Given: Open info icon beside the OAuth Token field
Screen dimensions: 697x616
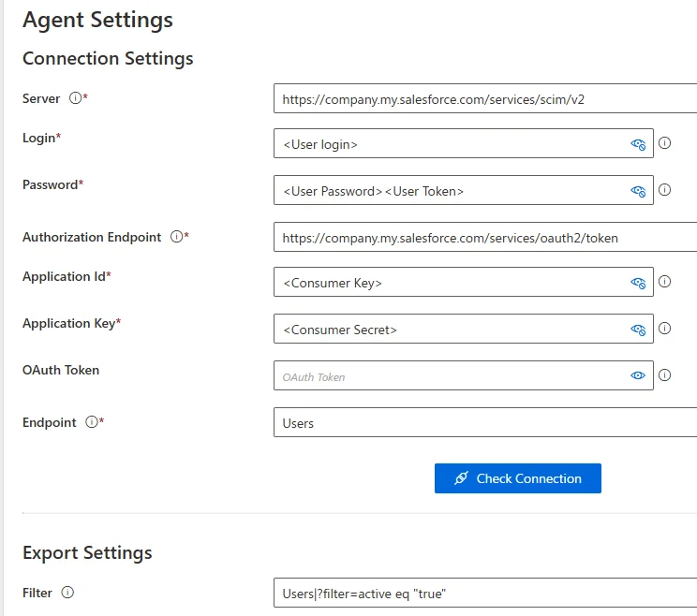Looking at the screenshot, I should coord(664,375).
